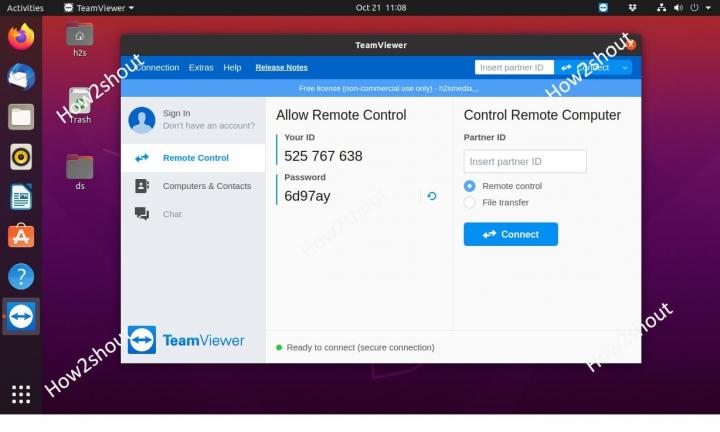
Task: Open Ubuntu Software from the dock
Action: point(21,236)
